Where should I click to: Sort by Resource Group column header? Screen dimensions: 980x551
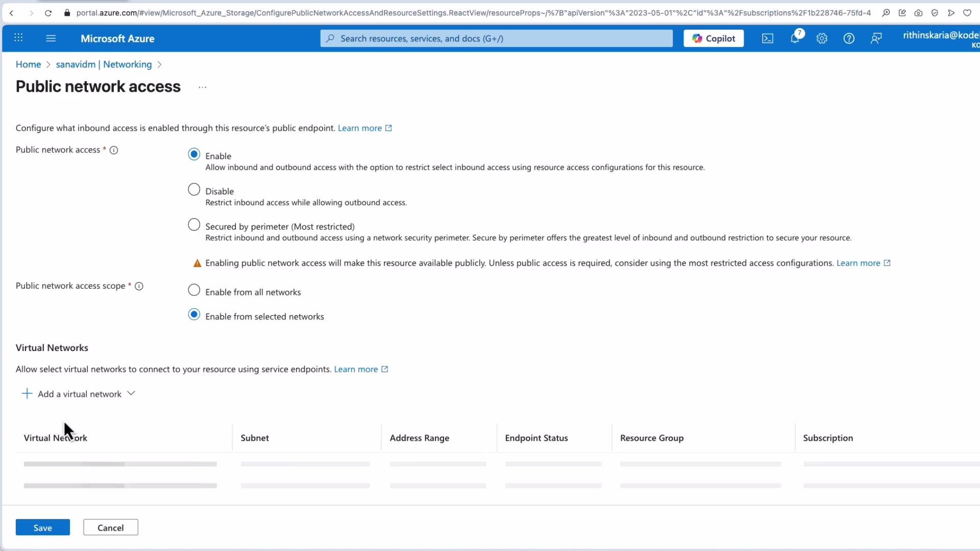(x=652, y=438)
